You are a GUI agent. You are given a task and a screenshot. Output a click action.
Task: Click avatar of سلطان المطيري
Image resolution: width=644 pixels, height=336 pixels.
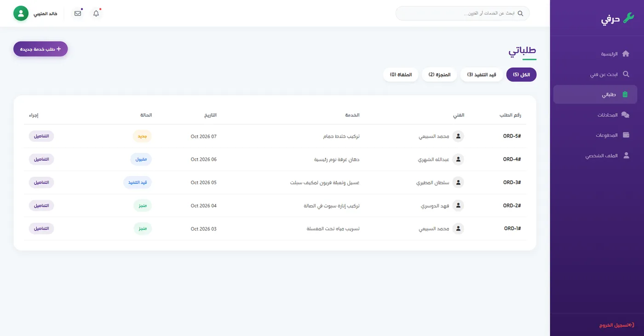tap(458, 182)
